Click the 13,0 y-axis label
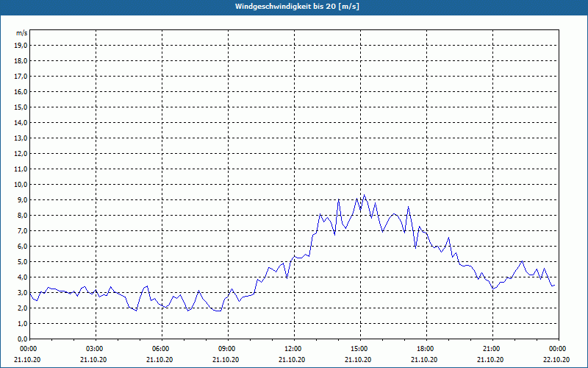The width and height of the screenshot is (588, 368). tap(21, 138)
